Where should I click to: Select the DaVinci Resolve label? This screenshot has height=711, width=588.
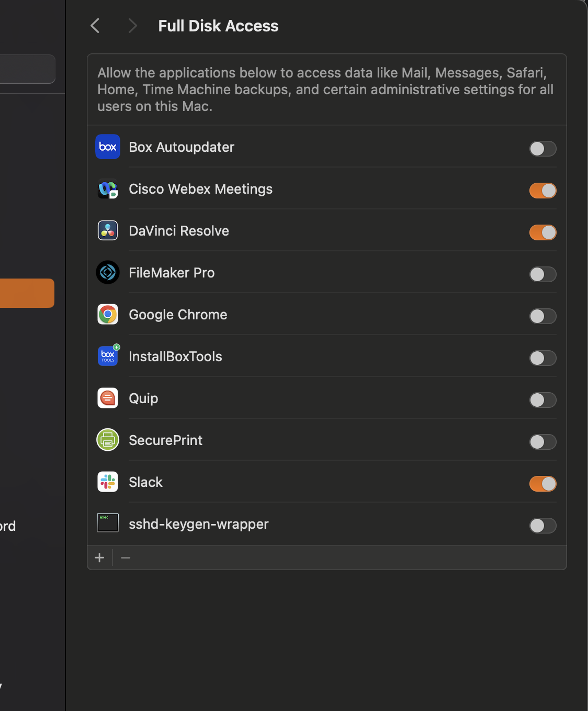coord(179,231)
